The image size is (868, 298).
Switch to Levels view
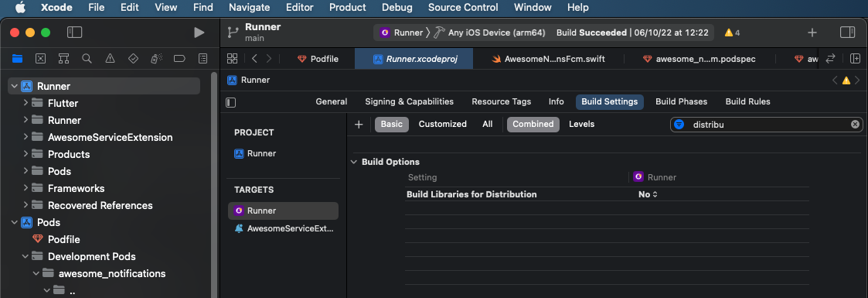pos(582,124)
